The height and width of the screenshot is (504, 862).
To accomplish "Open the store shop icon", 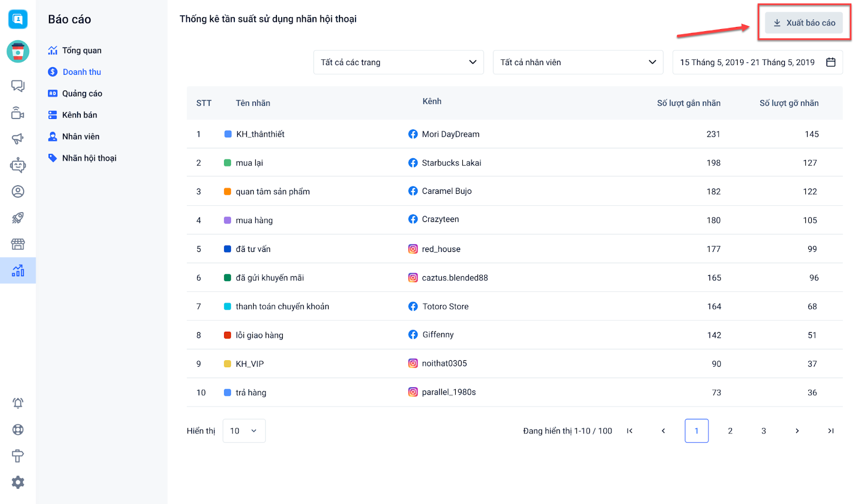I will (x=18, y=244).
